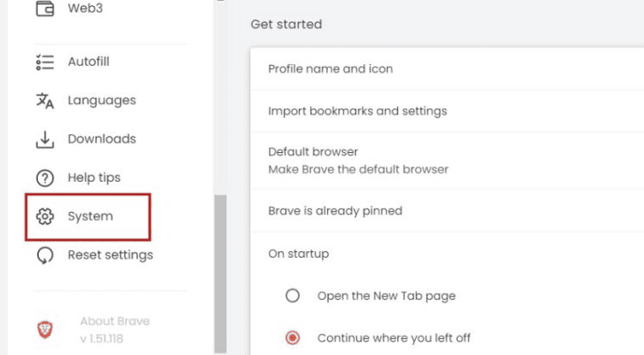Open Import bookmarks and settings row

[447, 111]
